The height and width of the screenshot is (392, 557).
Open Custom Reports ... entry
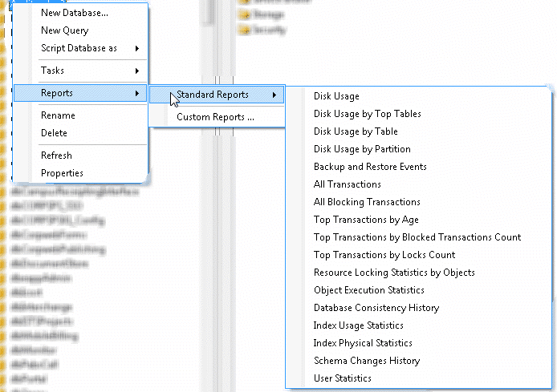pos(215,117)
